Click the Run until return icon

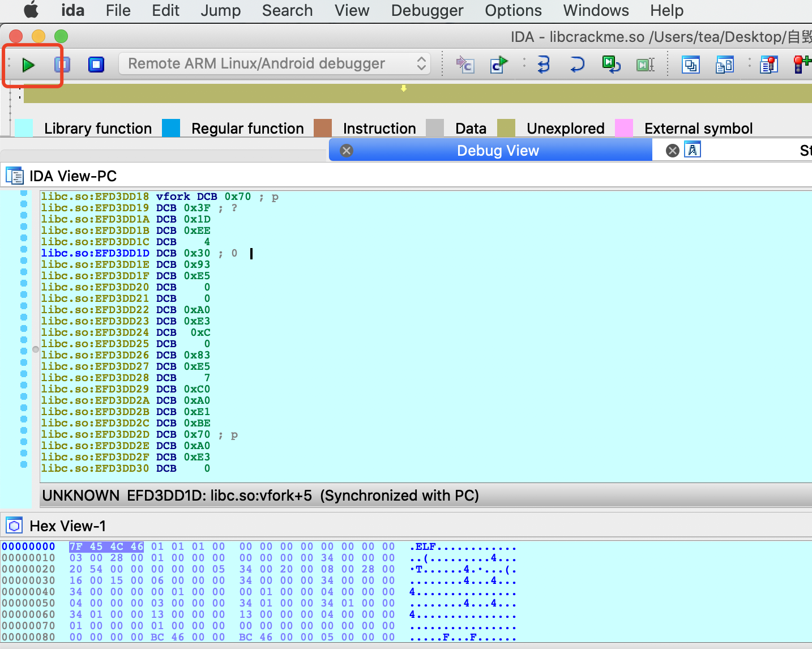(x=611, y=65)
